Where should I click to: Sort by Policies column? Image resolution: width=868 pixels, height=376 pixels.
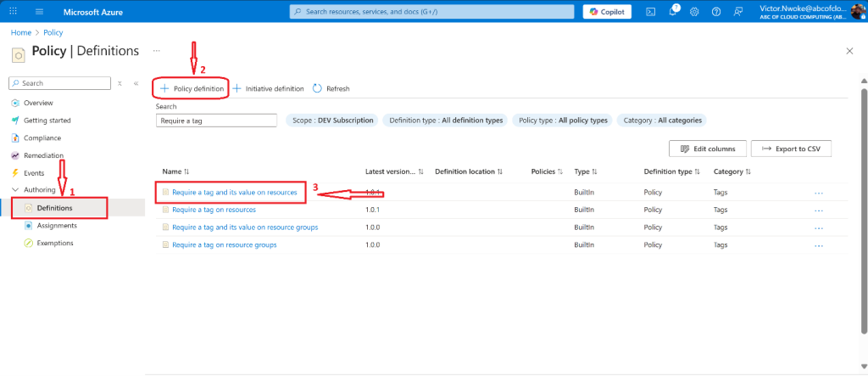coord(547,172)
